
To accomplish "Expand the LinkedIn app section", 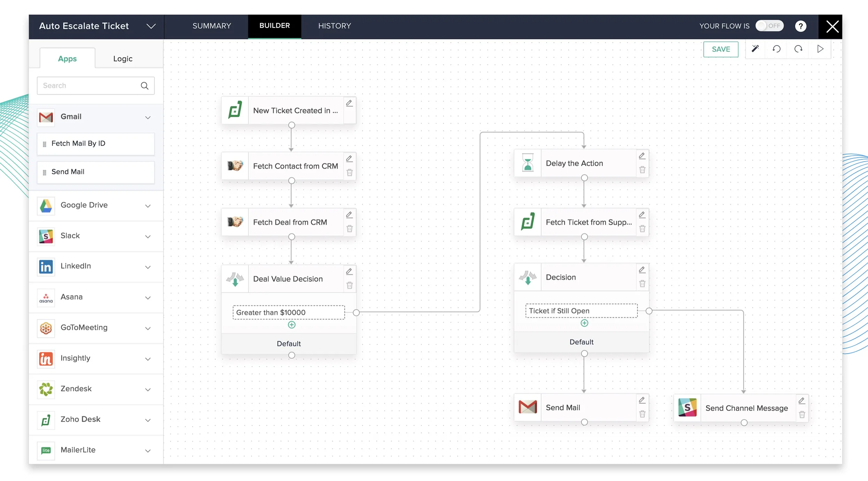I will pyautogui.click(x=148, y=267).
